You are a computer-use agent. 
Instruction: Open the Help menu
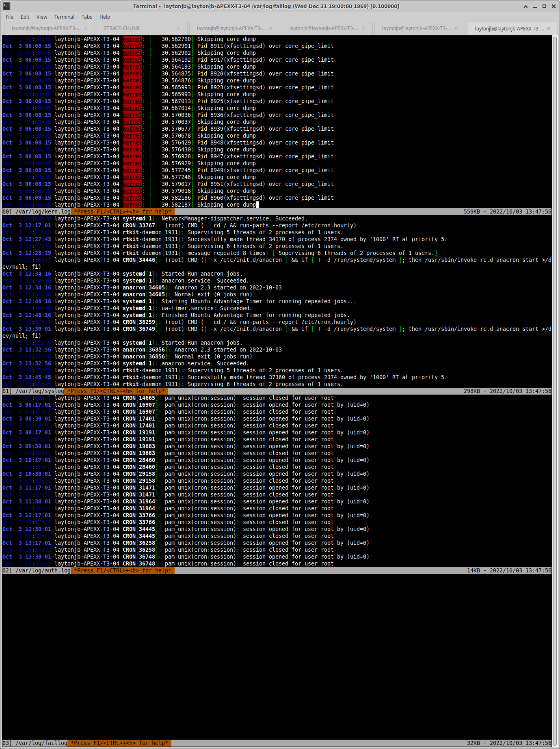click(x=105, y=17)
